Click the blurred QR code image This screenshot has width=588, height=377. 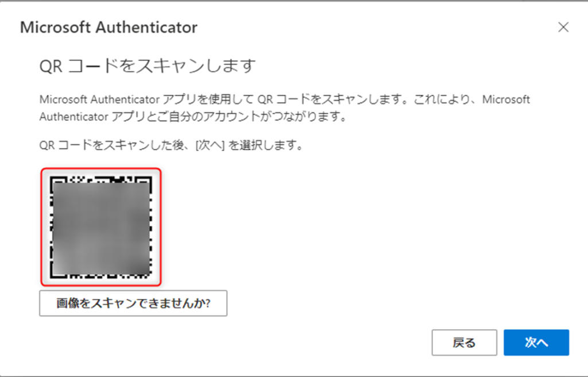(101, 227)
